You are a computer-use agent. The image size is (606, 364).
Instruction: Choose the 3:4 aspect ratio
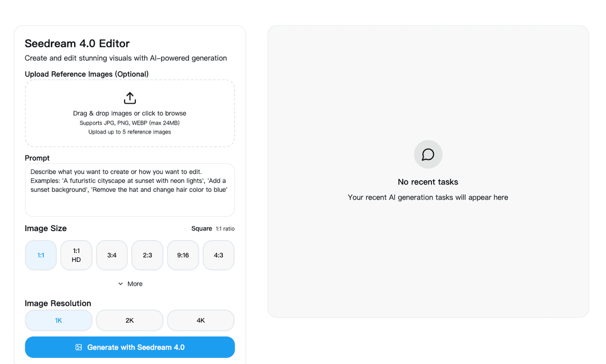point(111,255)
